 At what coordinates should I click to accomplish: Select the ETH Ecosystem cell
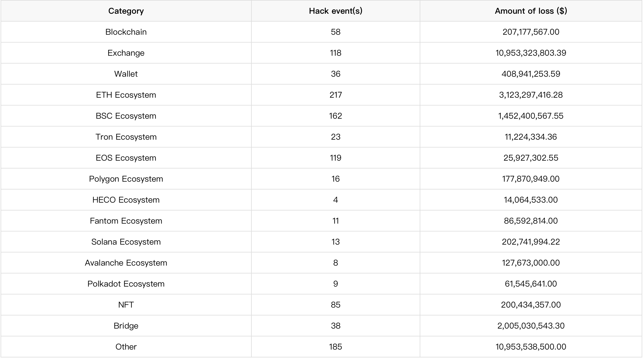click(126, 95)
